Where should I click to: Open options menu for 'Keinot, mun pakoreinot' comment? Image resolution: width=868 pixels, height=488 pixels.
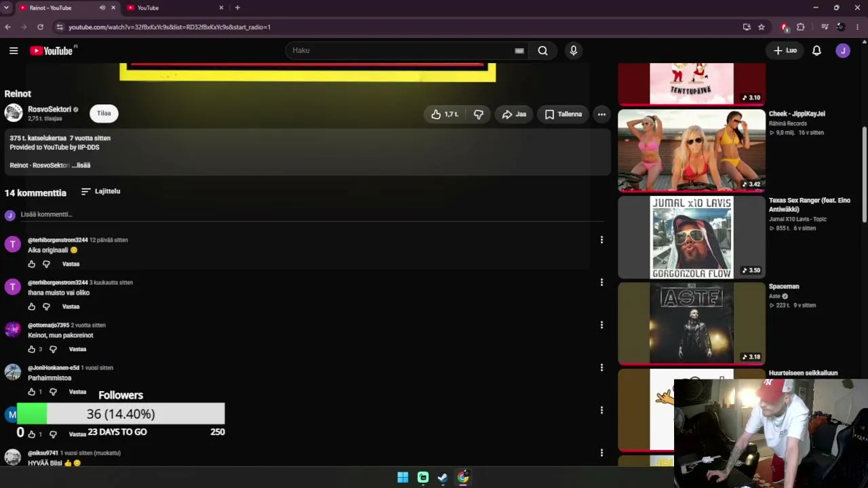coord(601,325)
